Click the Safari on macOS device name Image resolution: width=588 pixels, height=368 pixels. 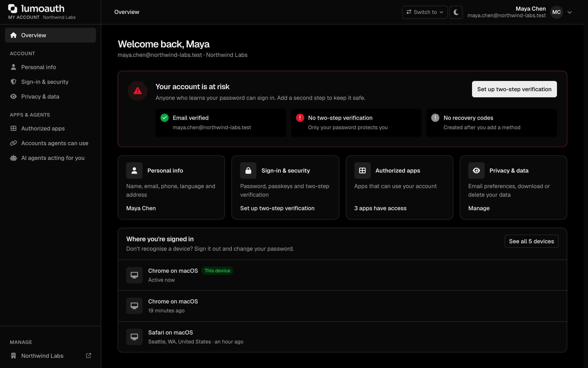170,332
